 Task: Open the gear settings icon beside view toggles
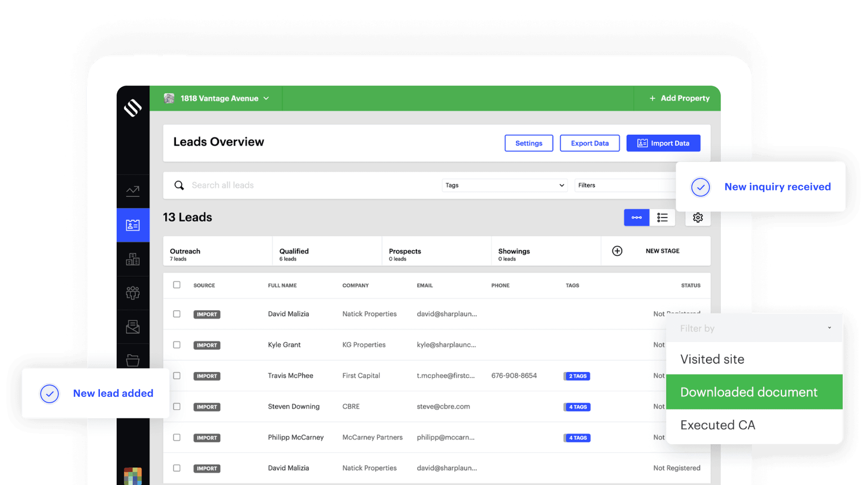tap(698, 218)
